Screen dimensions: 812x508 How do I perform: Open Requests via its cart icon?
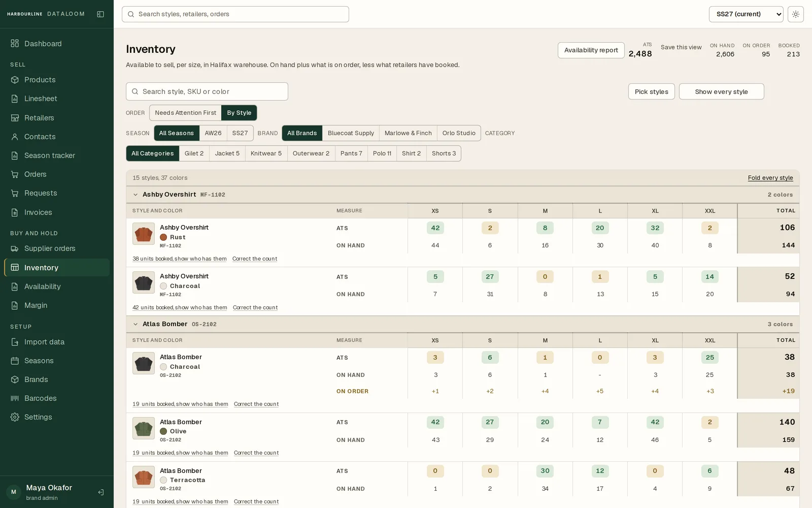click(15, 193)
